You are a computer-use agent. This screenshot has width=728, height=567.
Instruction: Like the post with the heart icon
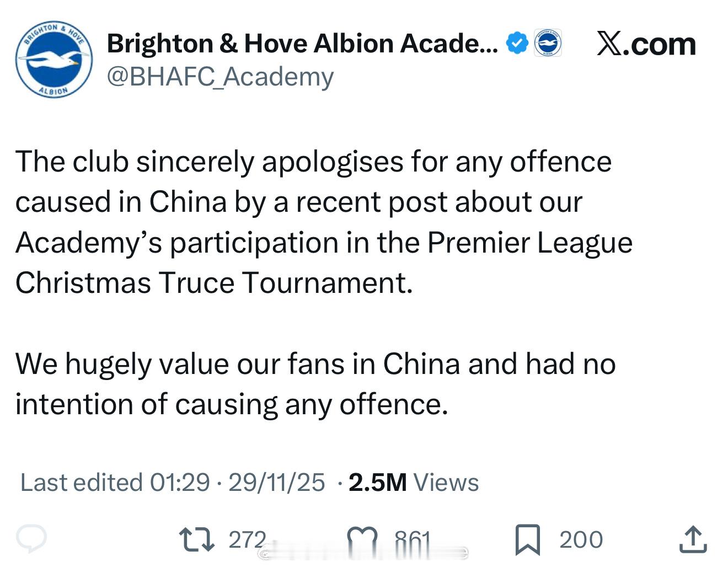point(362,539)
